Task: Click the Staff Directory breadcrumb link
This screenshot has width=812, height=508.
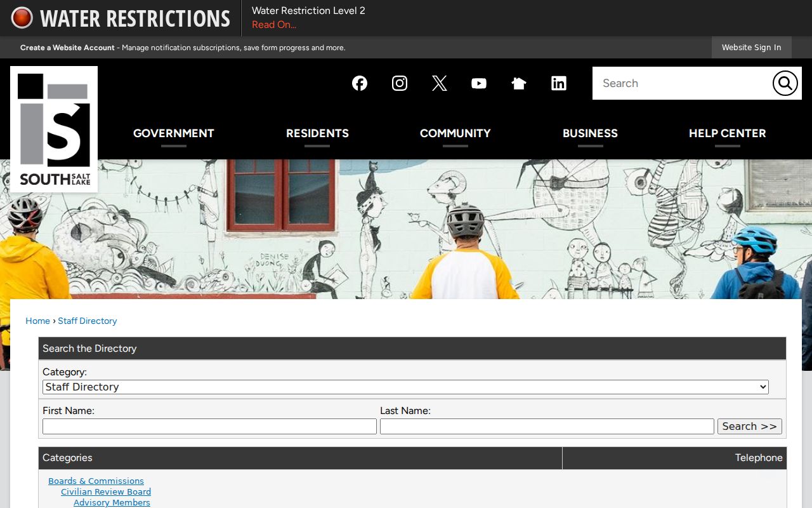Action: (x=88, y=321)
